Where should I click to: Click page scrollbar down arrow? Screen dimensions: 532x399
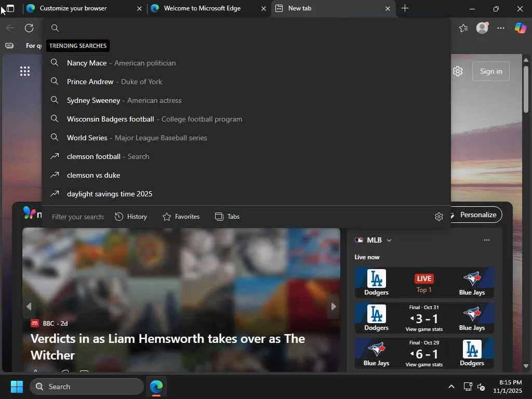click(526, 366)
